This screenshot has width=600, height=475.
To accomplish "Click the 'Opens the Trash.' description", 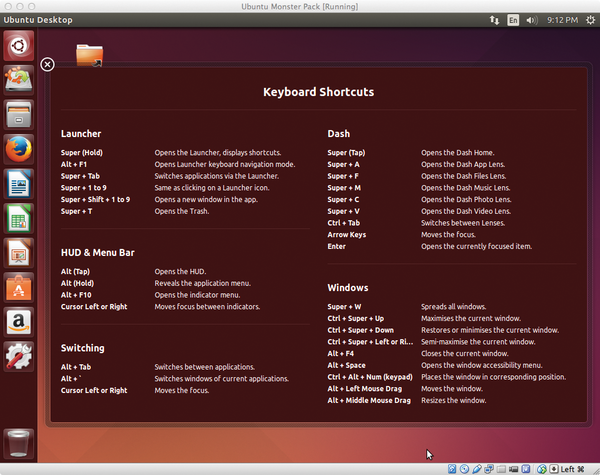I will tap(182, 211).
